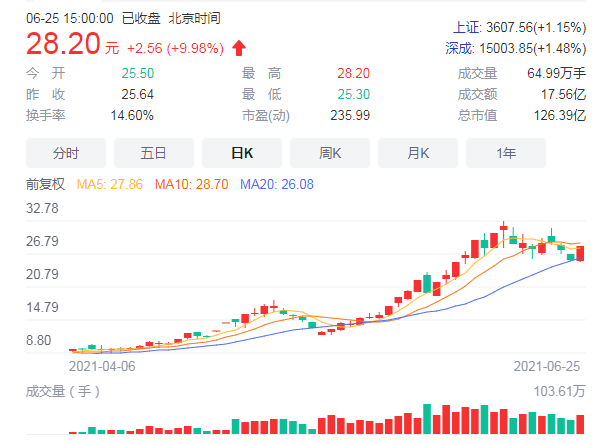Click the 最高 value 28.20

(353, 73)
